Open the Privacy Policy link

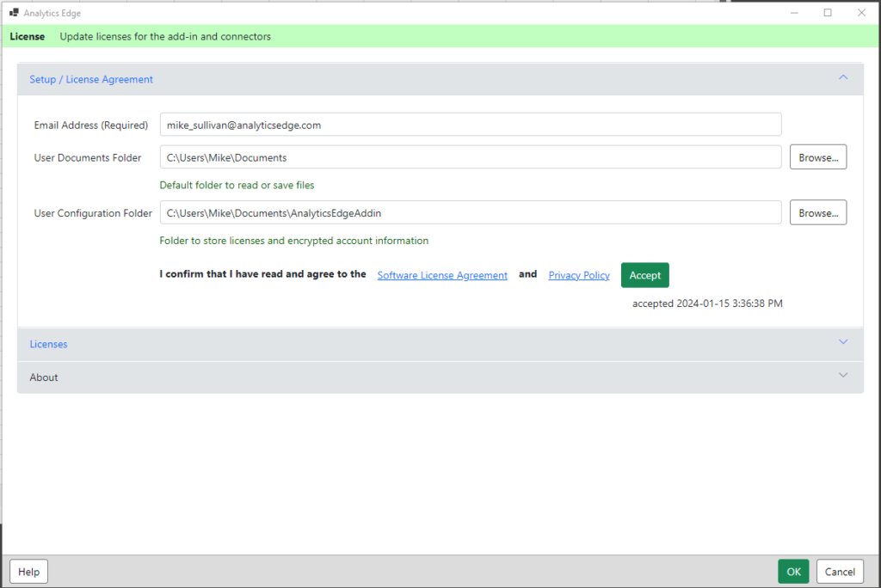coord(579,275)
